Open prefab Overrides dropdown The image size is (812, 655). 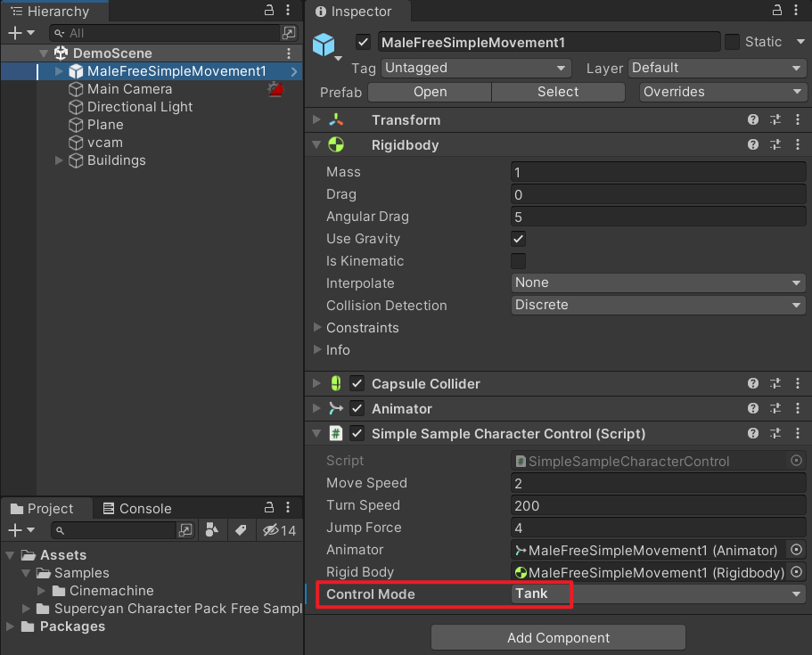tap(723, 92)
